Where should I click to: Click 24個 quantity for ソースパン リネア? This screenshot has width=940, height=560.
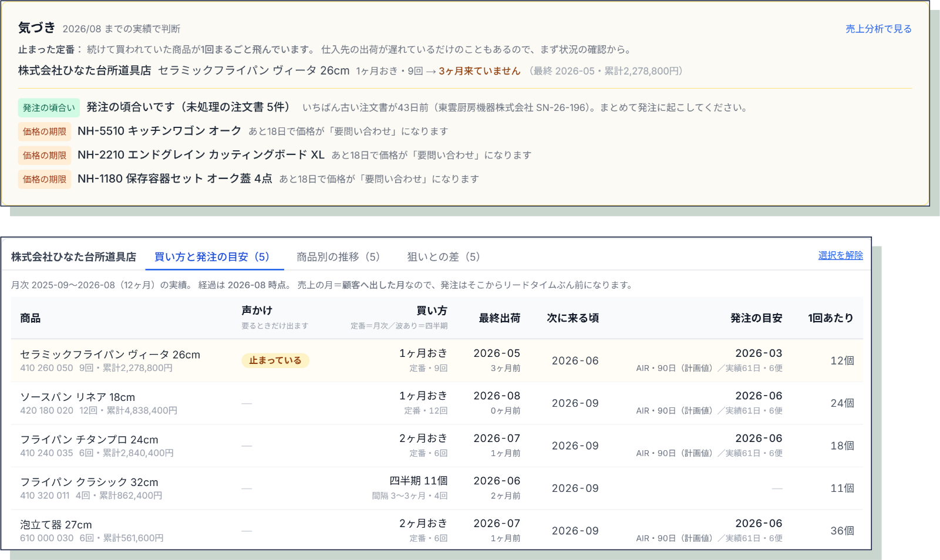pos(842,403)
